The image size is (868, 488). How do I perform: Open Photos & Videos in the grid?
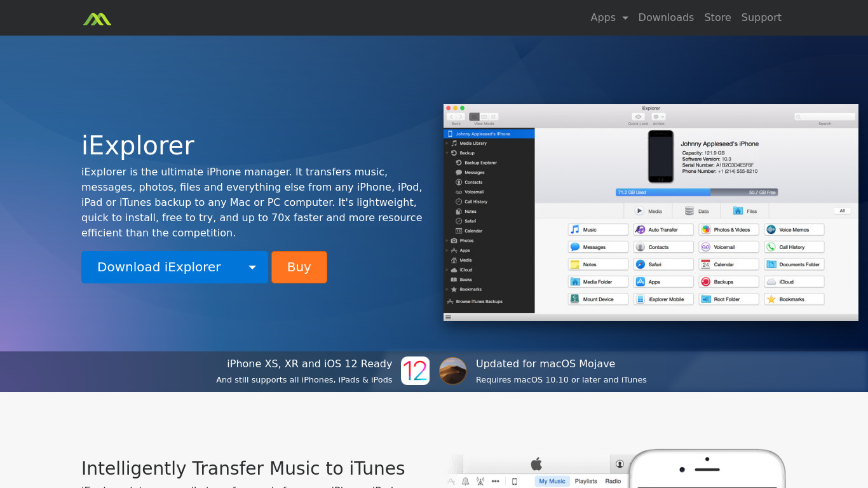(x=729, y=229)
